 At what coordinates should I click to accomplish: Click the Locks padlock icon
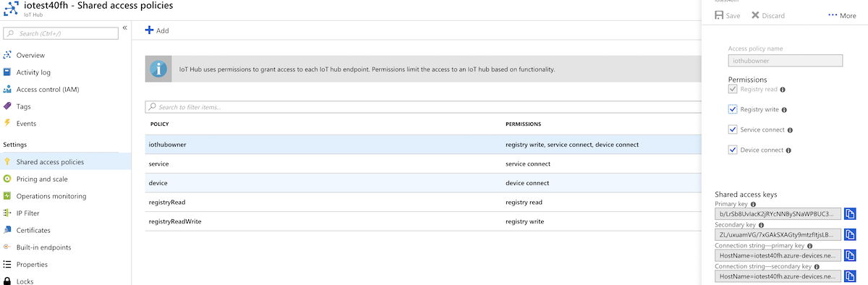click(x=7, y=281)
